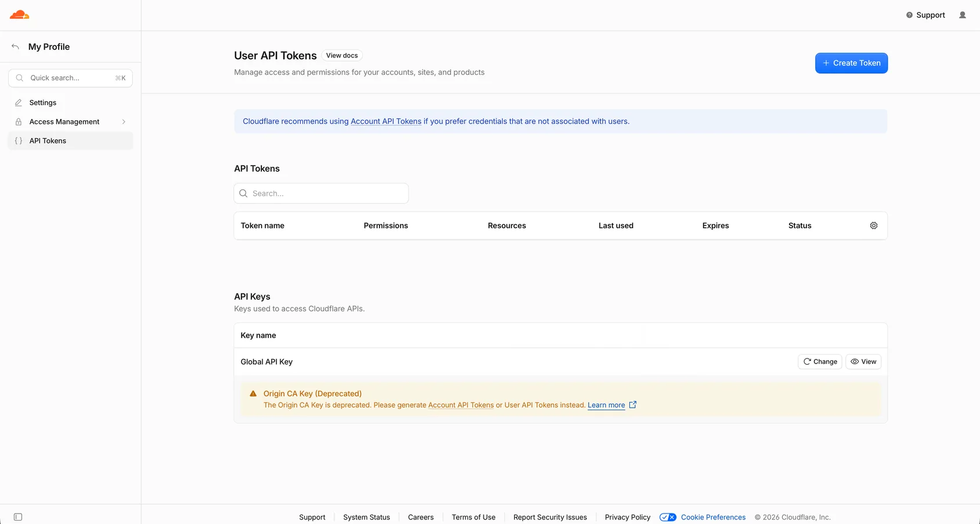The height and width of the screenshot is (524, 980).
Task: Expand Access Management chevron
Action: (124, 122)
